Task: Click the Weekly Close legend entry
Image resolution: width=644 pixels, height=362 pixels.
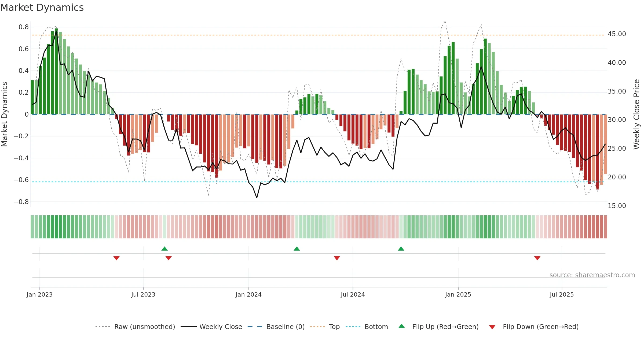Action: pyautogui.click(x=211, y=327)
